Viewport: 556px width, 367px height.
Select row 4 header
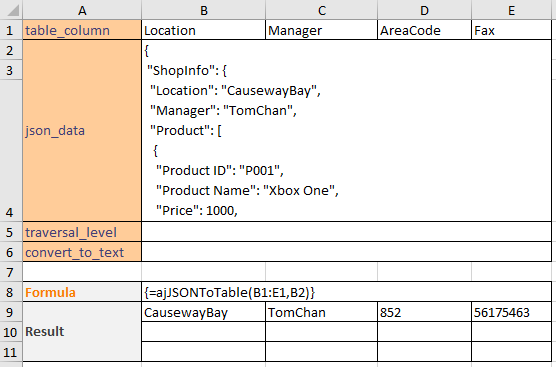coord(11,151)
